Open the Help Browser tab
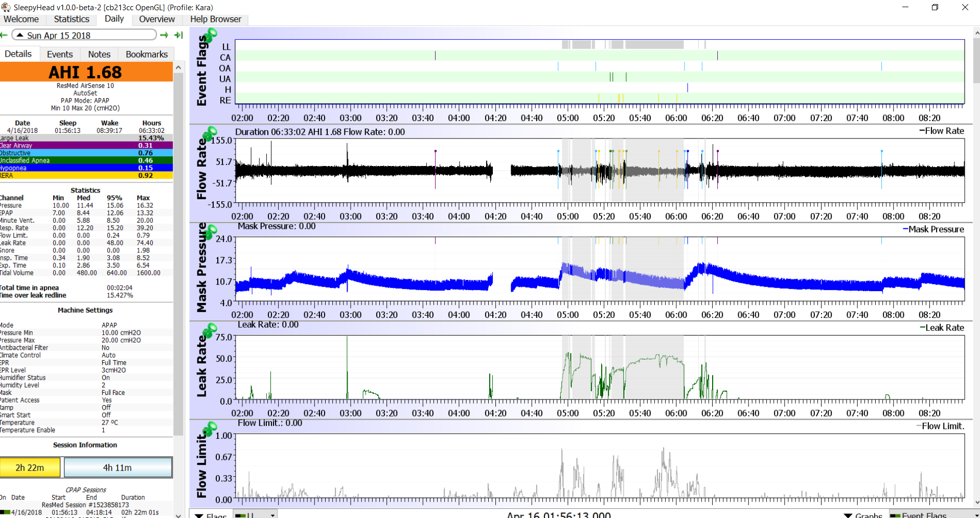This screenshot has height=518, width=980. [216, 19]
